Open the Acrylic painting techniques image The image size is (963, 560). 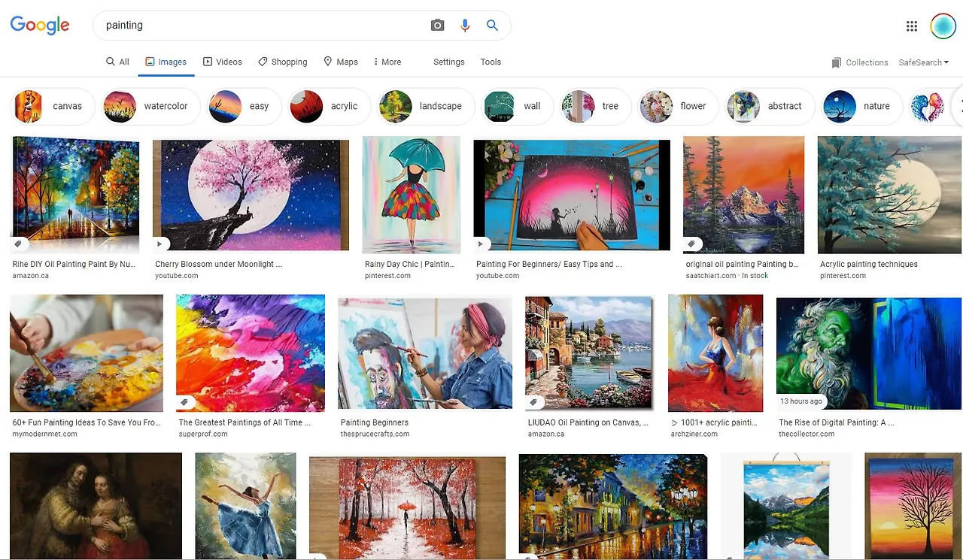pyautogui.click(x=889, y=195)
